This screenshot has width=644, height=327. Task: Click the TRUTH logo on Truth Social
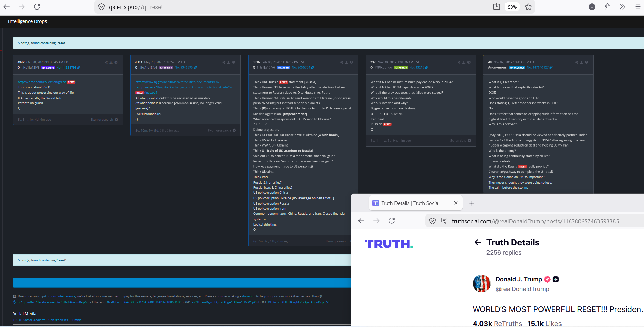point(389,244)
